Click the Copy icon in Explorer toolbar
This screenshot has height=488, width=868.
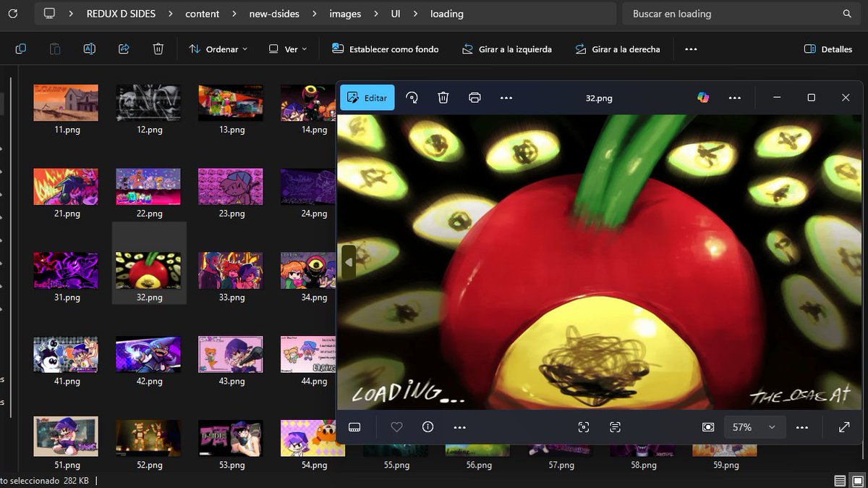[x=20, y=49]
